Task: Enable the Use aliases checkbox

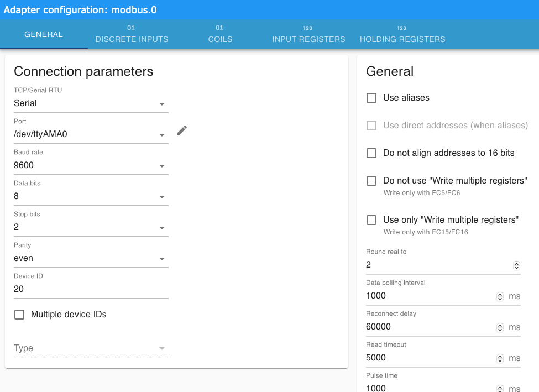Action: [x=371, y=98]
